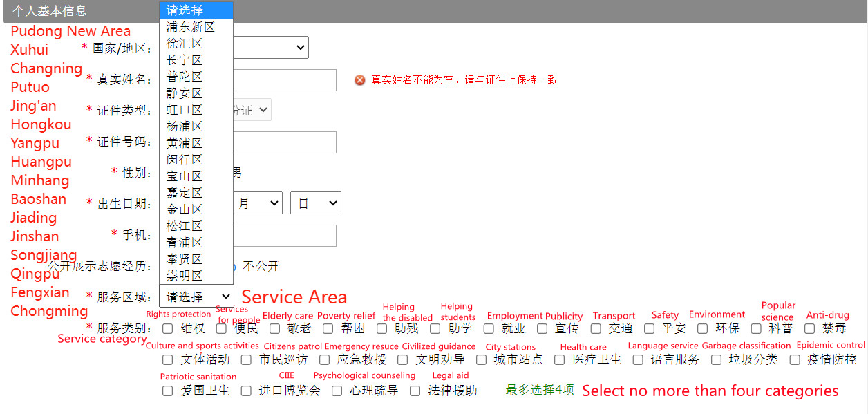
Task: Check the 垃圾分类 checkbox
Action: pyautogui.click(x=716, y=359)
